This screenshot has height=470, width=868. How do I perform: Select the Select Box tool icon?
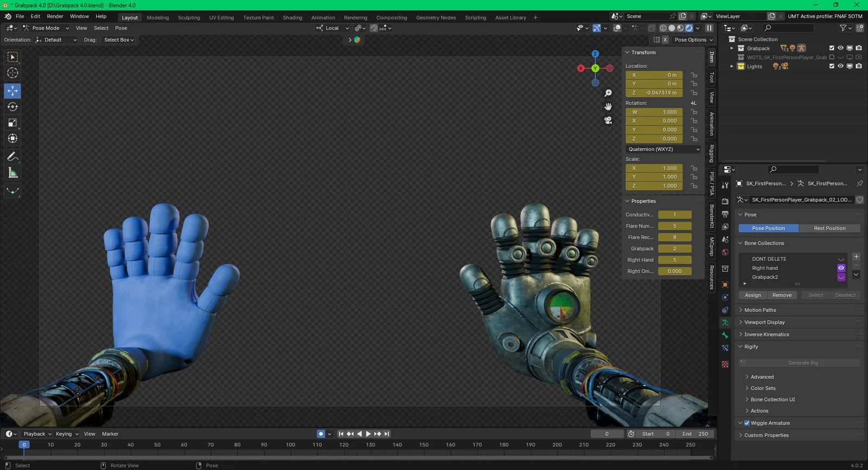(x=12, y=57)
